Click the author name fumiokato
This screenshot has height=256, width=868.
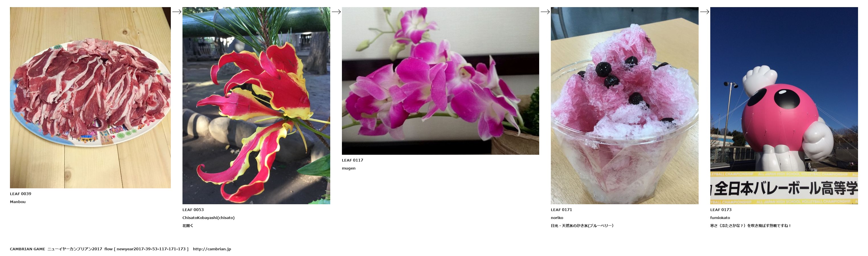tap(720, 218)
